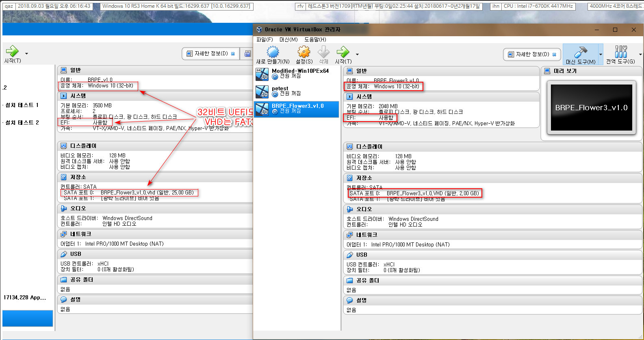
Task: Click CPU info widget at top of desktop
Action: (x=538, y=6)
